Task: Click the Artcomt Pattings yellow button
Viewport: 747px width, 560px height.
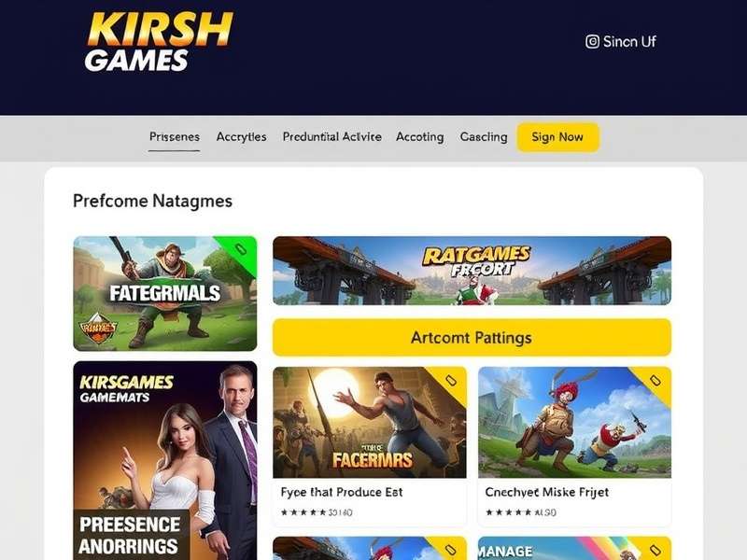Action: coord(472,338)
